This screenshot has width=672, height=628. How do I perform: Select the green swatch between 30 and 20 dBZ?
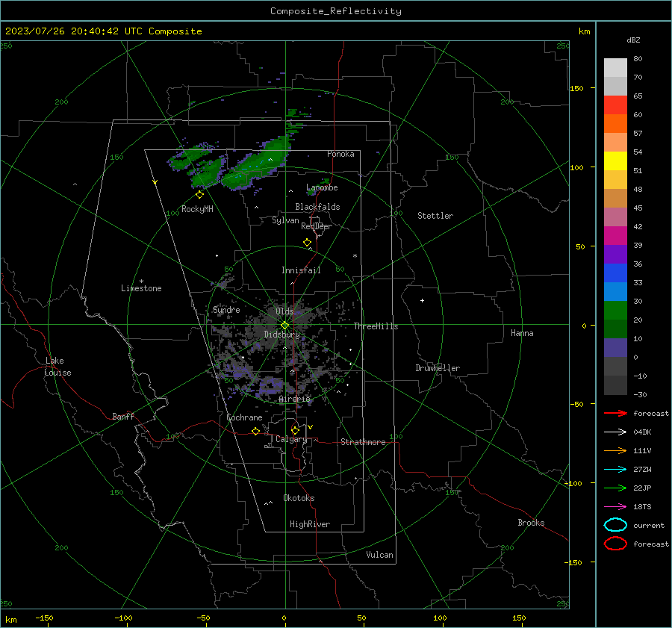(x=615, y=311)
